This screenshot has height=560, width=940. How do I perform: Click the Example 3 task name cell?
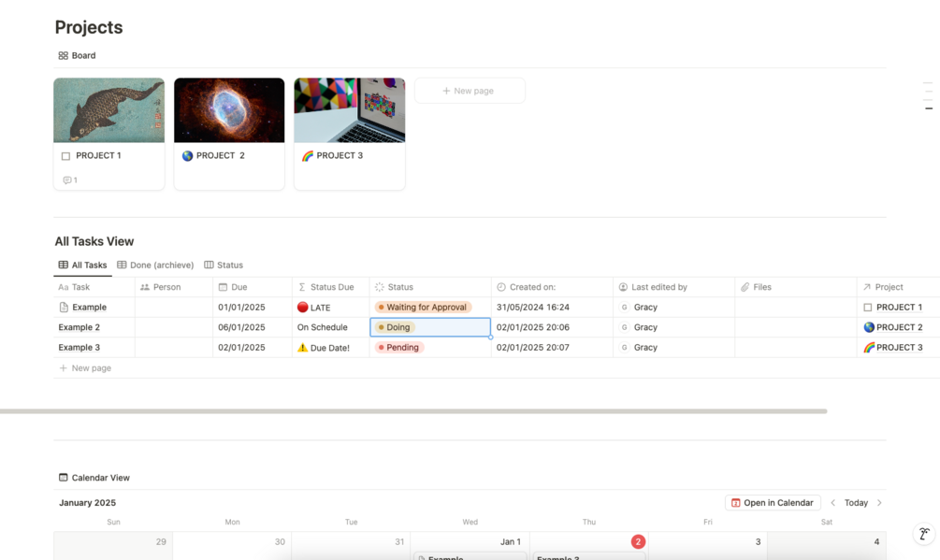point(94,348)
